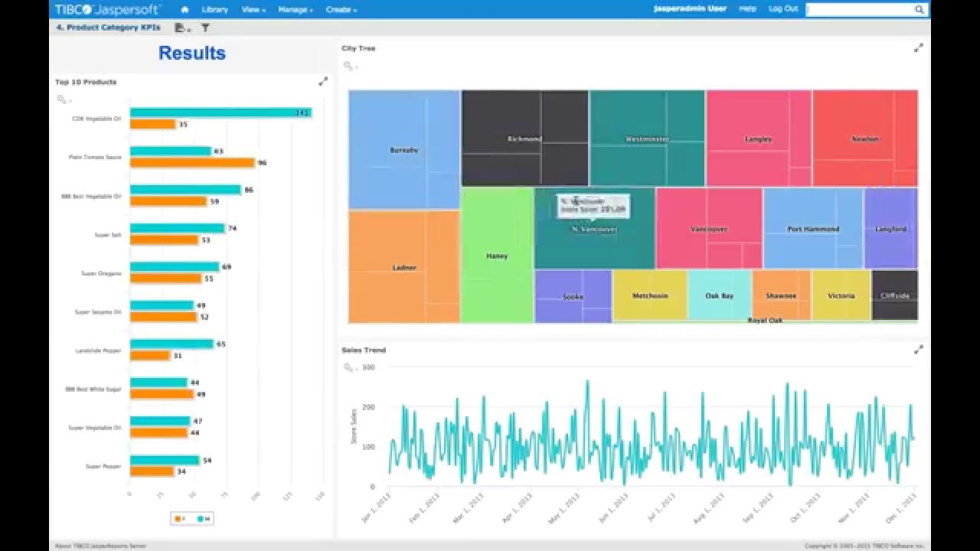Click 'About TIBCO JasperReports Server' footer link

(x=100, y=546)
